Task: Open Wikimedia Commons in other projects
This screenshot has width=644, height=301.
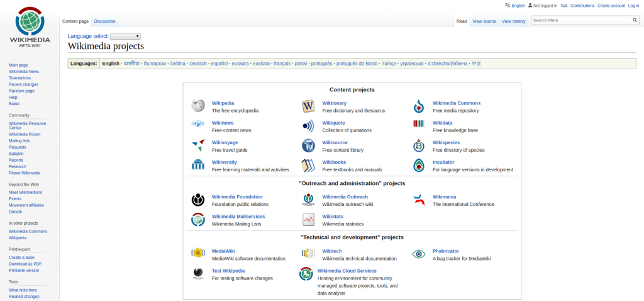Action: click(28, 232)
